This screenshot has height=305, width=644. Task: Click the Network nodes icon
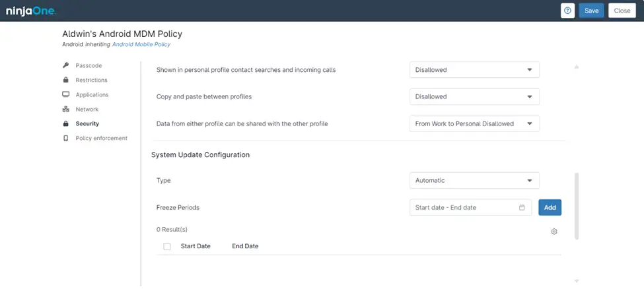tap(65, 109)
